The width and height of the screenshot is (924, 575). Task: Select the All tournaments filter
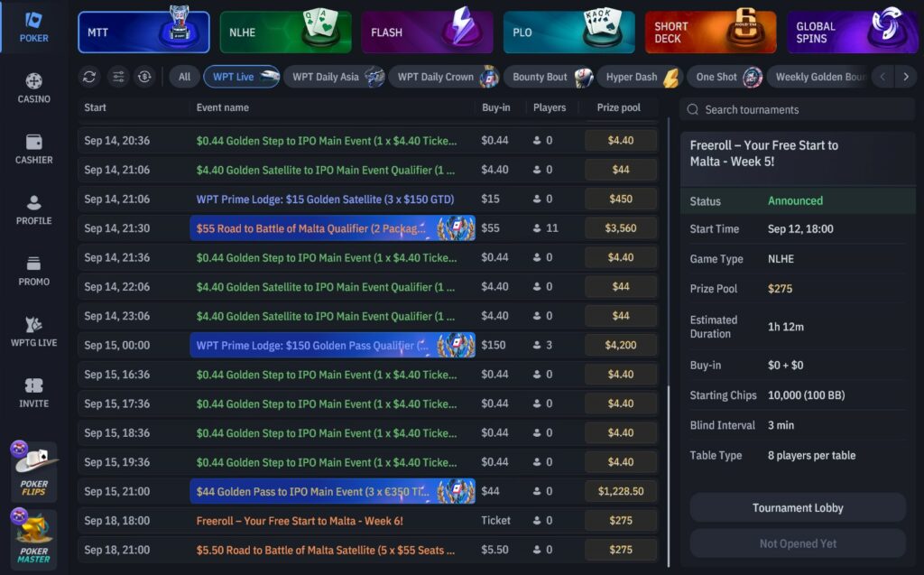pyautogui.click(x=184, y=77)
